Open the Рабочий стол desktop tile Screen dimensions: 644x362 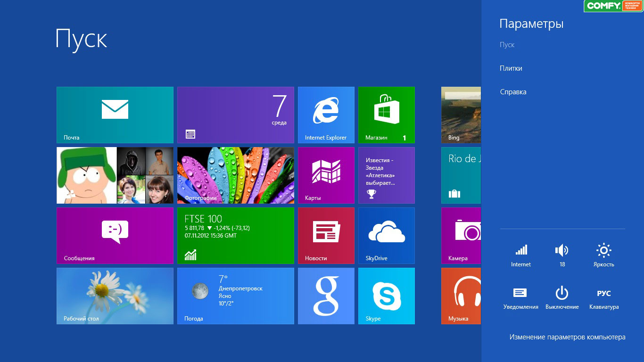point(115,296)
